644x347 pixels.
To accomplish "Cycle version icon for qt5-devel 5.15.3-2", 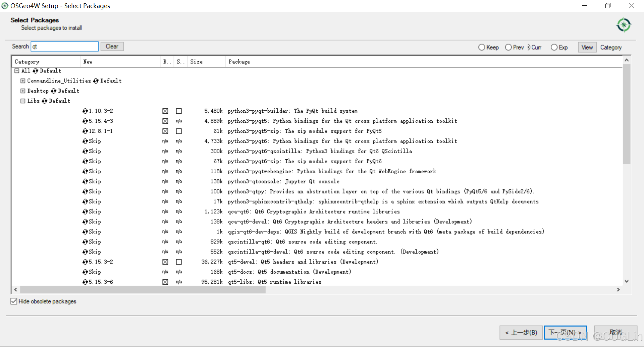I will [85, 262].
